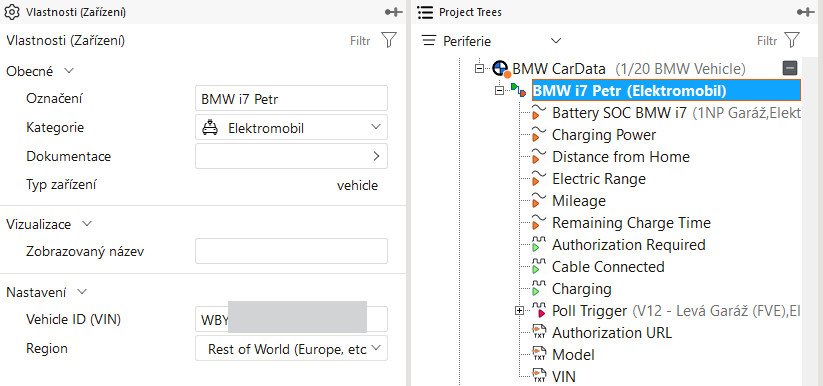Select Charging Power tree item
Viewport: 823px width, 386px height.
604,135
